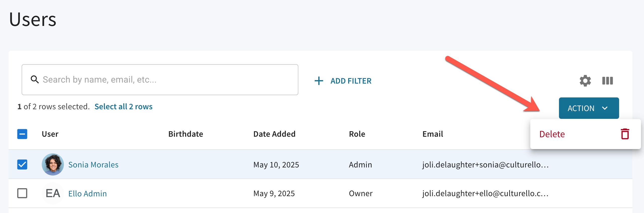Click the Date Added column header
This screenshot has height=213, width=644.
274,134
